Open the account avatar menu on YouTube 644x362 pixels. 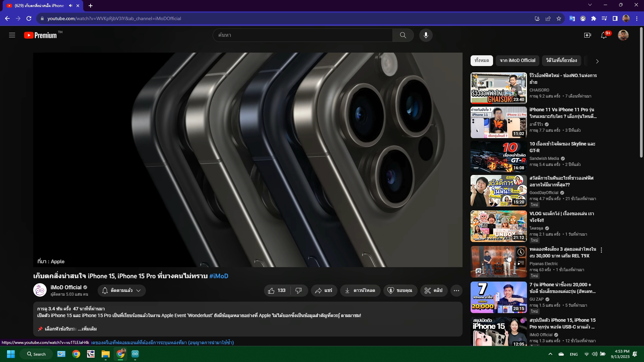pos(623,35)
